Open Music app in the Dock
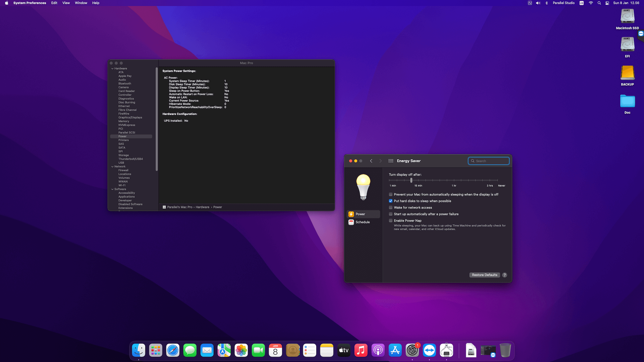Screen dimensions: 644x362 pos(361,350)
